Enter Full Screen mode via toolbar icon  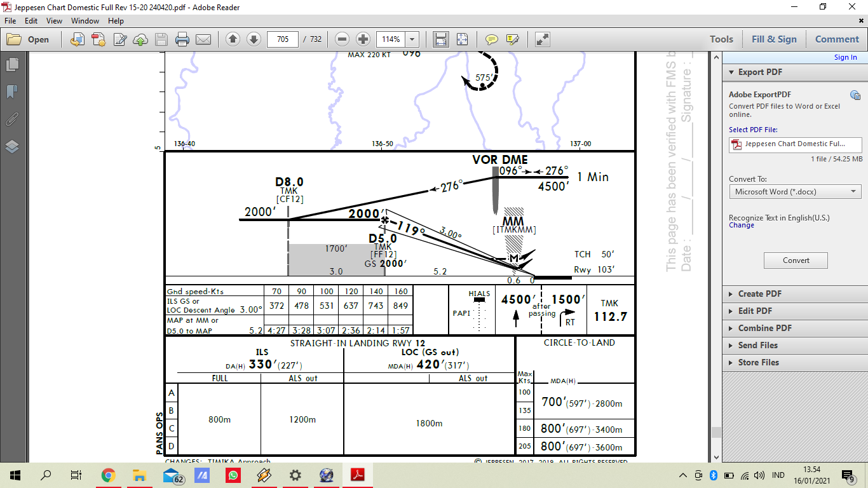coord(542,39)
